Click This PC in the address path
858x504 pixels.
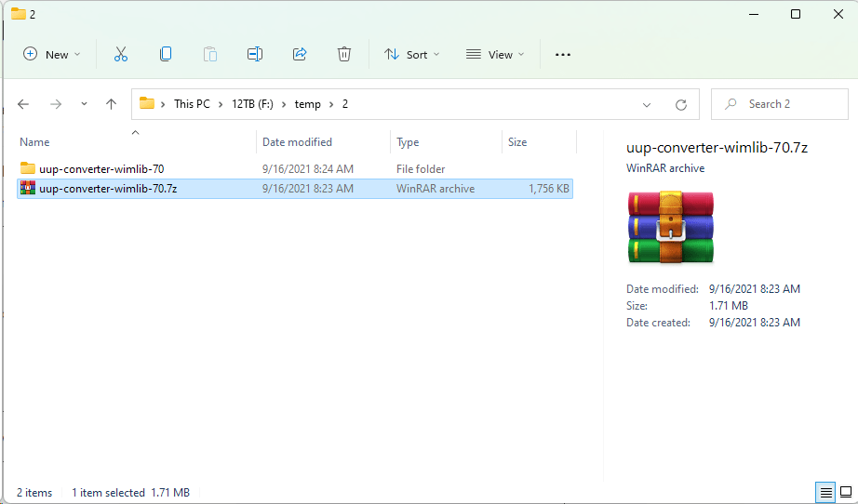pos(192,104)
